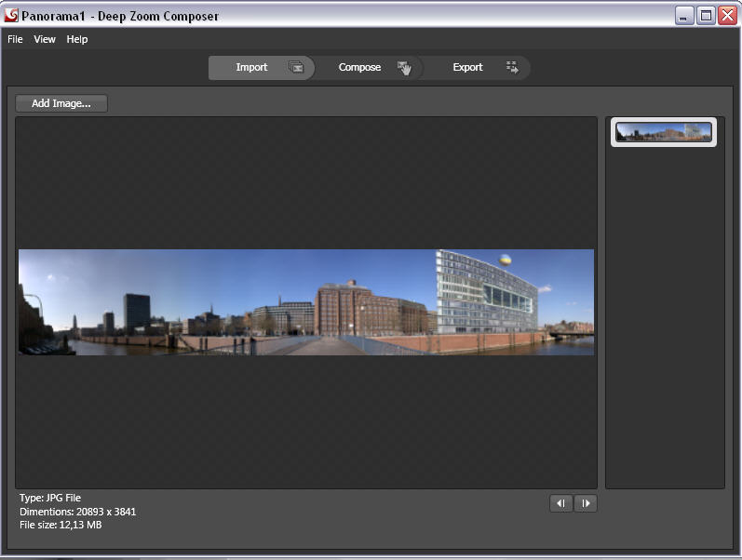Click the Dimentions info text below preview
Screen dimensions: 742x560
tap(78, 512)
